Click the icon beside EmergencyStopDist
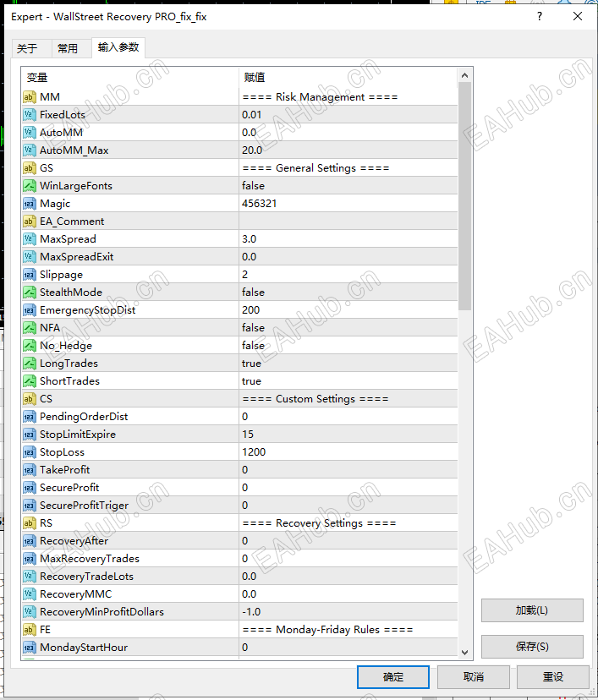598x700 pixels. click(x=29, y=309)
